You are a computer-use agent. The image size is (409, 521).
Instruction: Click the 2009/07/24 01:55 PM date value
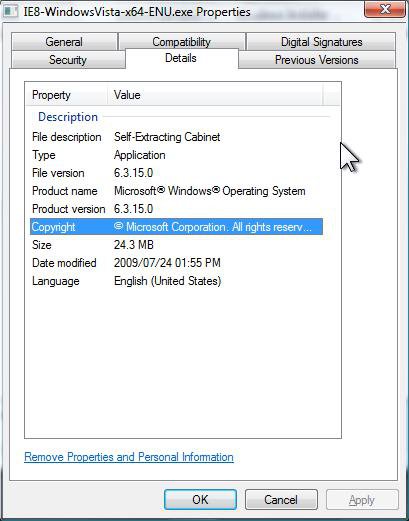click(167, 263)
